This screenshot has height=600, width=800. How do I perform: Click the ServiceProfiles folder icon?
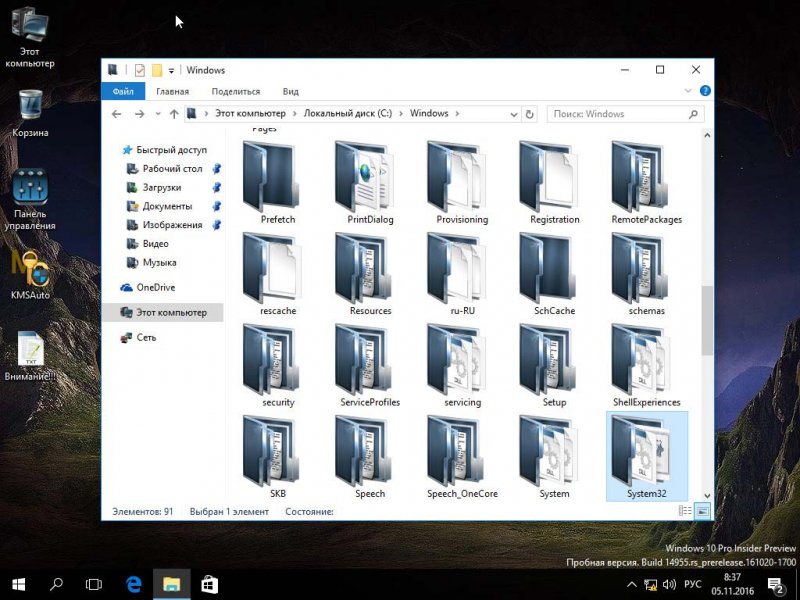click(363, 359)
